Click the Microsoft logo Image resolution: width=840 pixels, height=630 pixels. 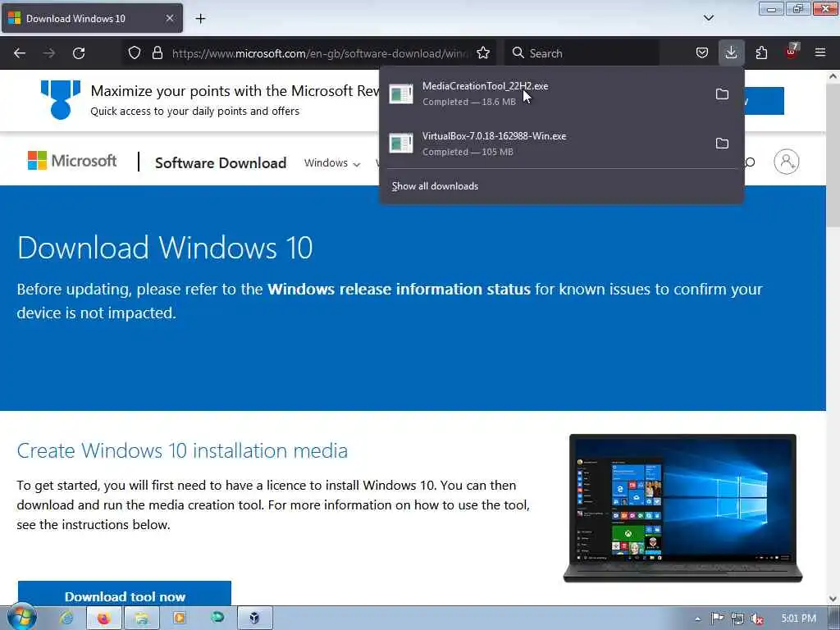pos(72,161)
